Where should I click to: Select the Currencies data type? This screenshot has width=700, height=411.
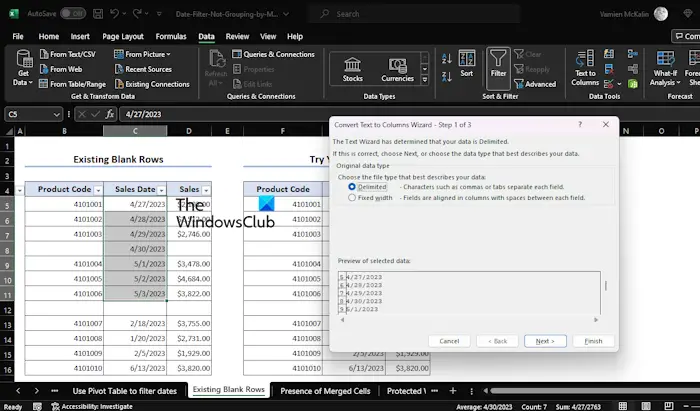[x=397, y=69]
